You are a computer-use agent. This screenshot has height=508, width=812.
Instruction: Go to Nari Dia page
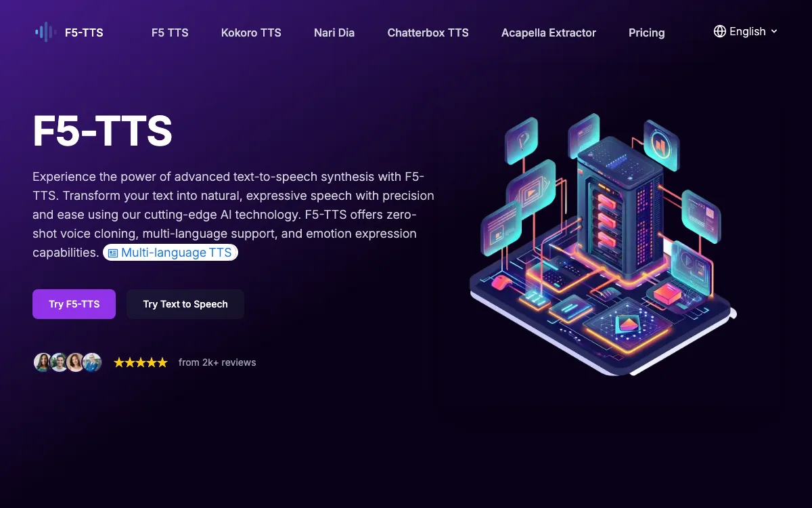(x=334, y=33)
